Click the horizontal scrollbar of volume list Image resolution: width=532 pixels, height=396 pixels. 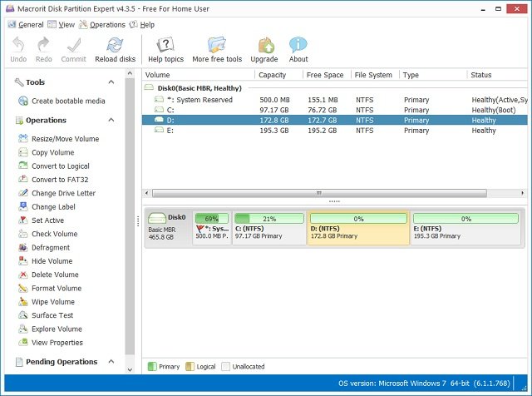(319, 193)
